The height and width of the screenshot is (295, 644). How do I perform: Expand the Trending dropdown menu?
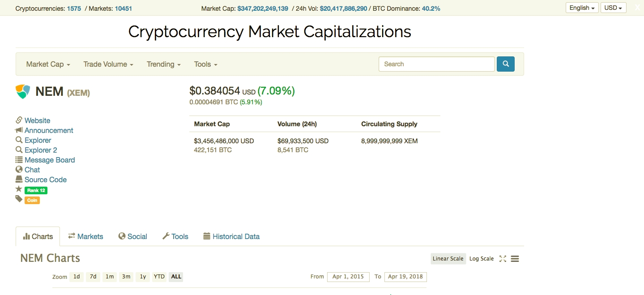163,64
